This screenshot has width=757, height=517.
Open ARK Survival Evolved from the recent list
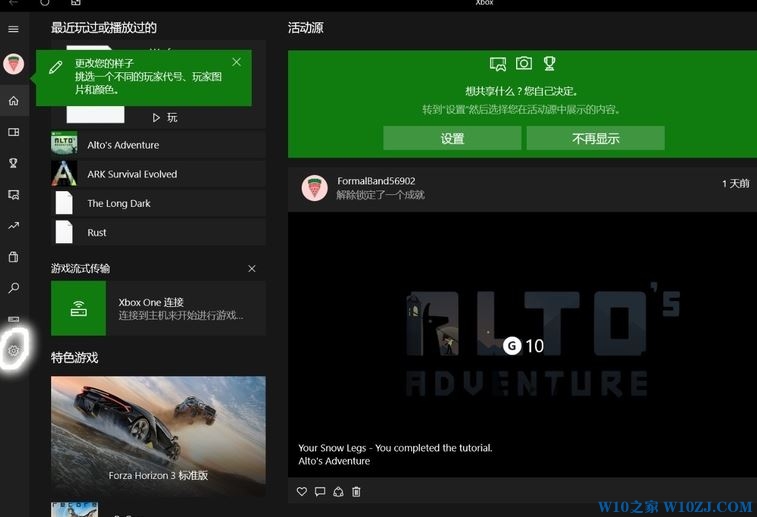coord(158,174)
